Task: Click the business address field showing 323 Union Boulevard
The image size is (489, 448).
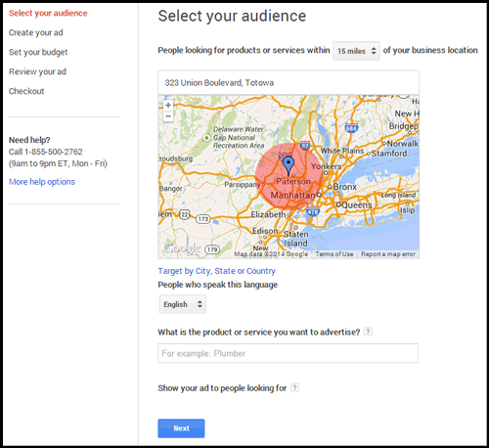Action: pyautogui.click(x=289, y=82)
